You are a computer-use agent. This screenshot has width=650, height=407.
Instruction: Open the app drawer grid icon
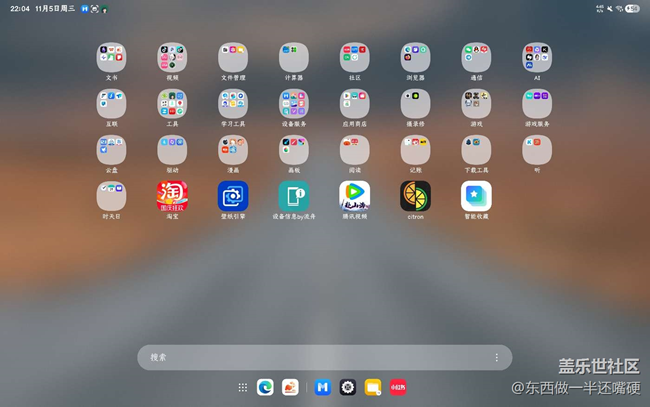[242, 387]
